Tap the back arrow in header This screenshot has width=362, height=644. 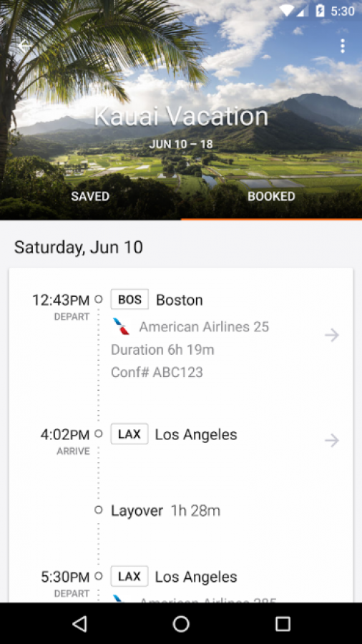[24, 46]
